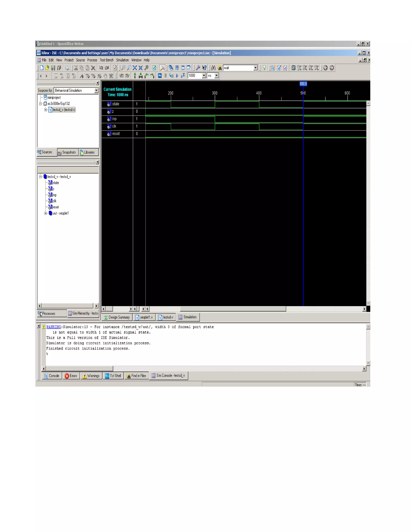The image size is (411, 532).
Task: Click the WARNING link in the console
Action: click(x=53, y=327)
